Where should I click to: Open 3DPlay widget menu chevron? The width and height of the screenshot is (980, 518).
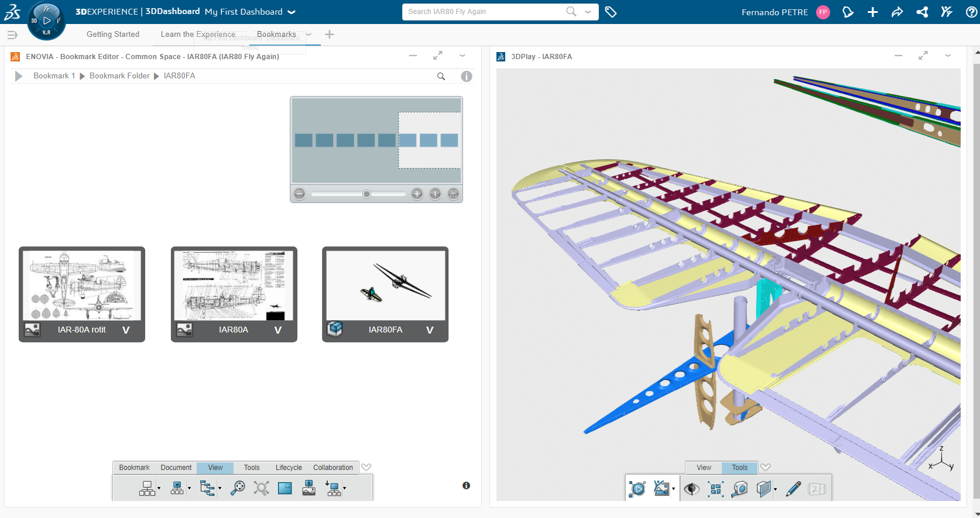coord(948,56)
